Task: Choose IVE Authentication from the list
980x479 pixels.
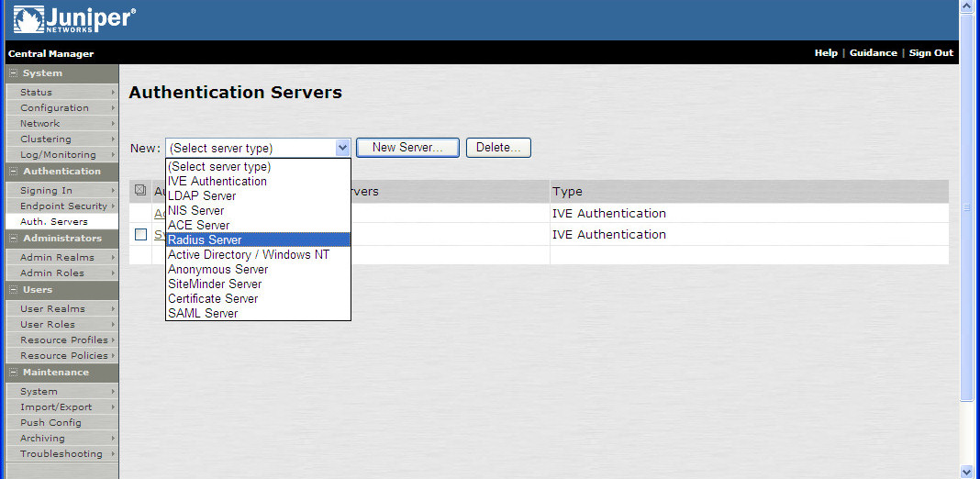Action: pyautogui.click(x=258, y=182)
